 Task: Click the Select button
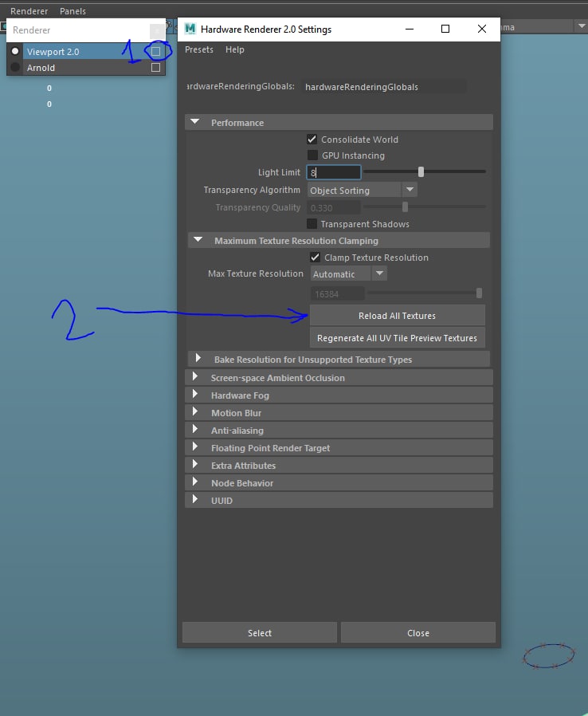(260, 633)
